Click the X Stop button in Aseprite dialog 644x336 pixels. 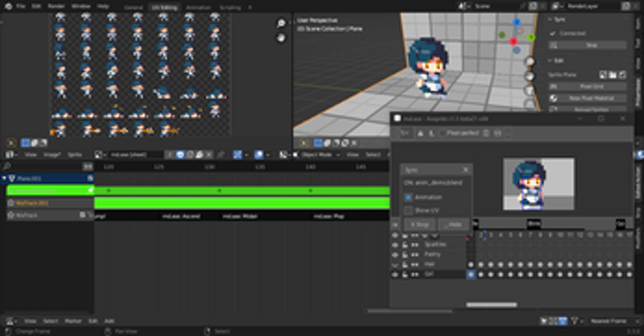point(419,225)
